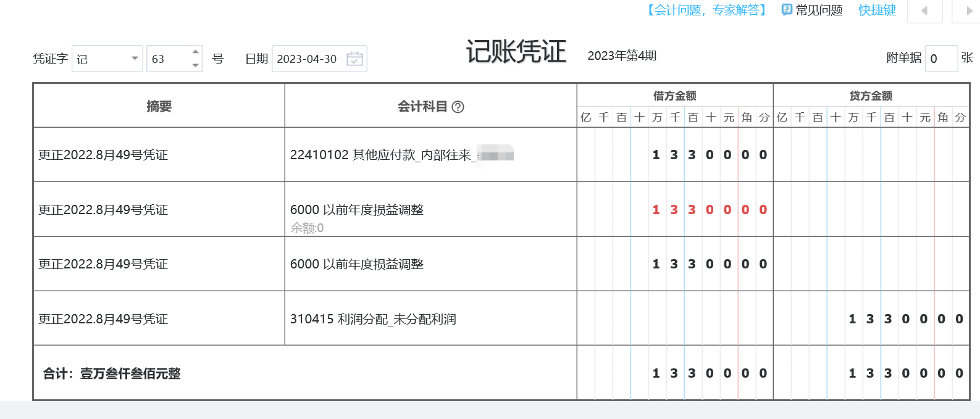Click the red debit amount in second row
This screenshot has height=419, width=980.
pyautogui.click(x=709, y=210)
